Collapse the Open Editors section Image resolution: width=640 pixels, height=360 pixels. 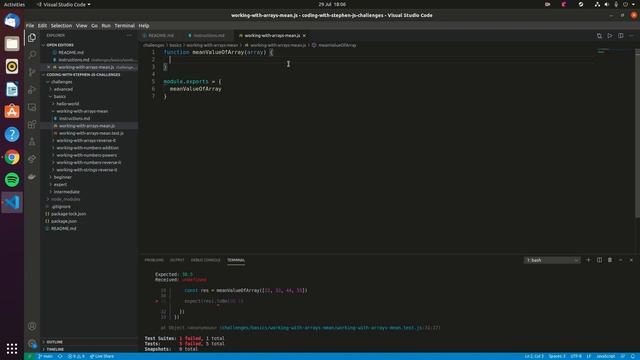(x=60, y=45)
